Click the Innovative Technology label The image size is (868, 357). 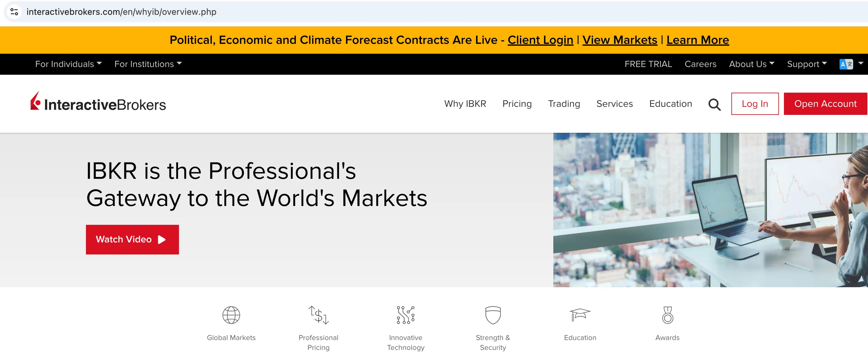coord(406,342)
